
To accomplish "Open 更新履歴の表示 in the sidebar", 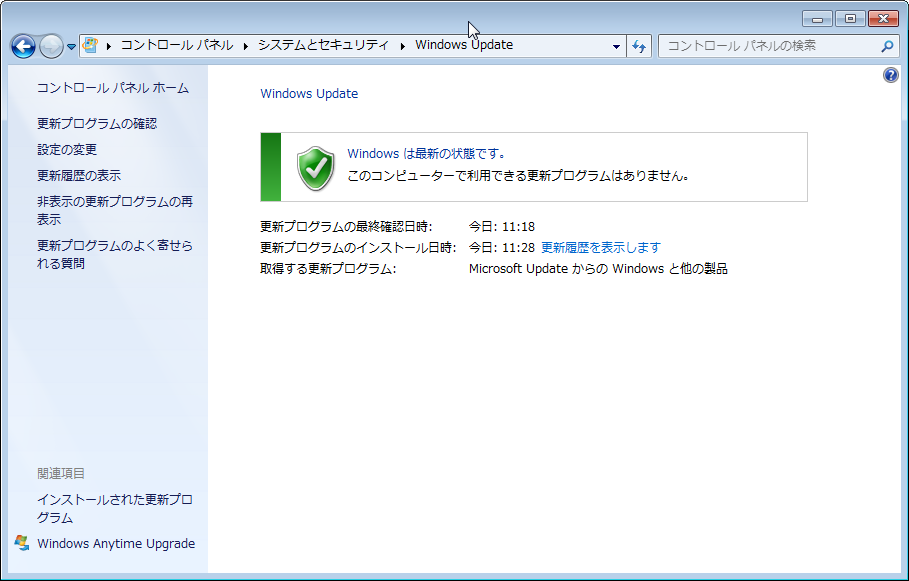I will pos(79,176).
